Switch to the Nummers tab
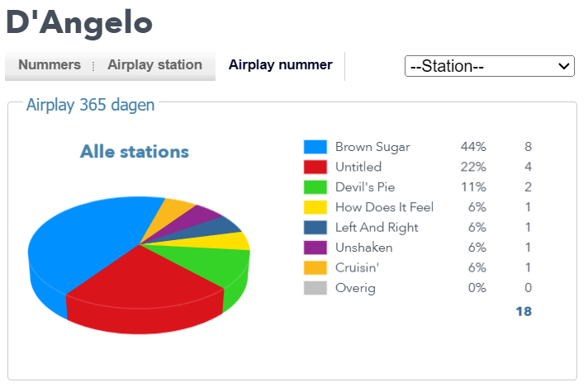Viewport: 588px width, 387px height. click(50, 65)
